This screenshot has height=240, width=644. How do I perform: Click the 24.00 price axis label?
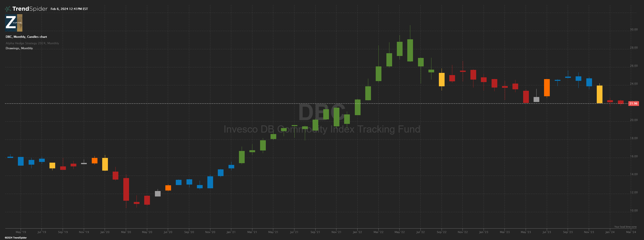(634, 84)
